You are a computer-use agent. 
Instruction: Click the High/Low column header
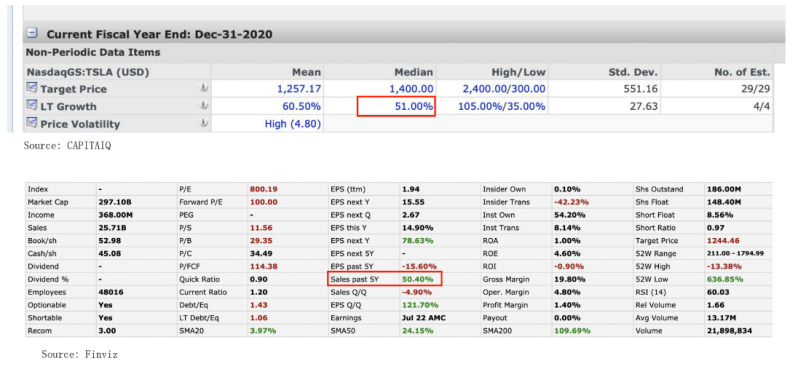(x=518, y=72)
